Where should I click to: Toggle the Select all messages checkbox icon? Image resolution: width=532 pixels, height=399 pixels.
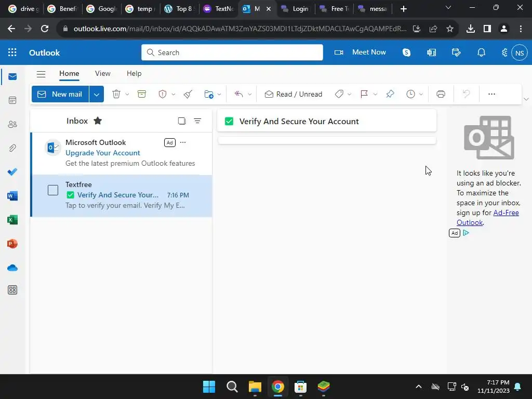point(182,121)
